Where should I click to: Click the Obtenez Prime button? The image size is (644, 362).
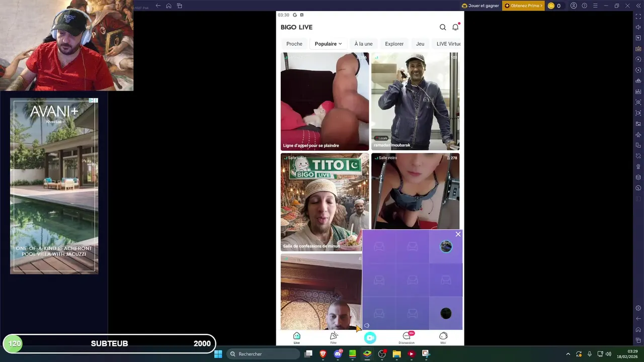pyautogui.click(x=523, y=6)
